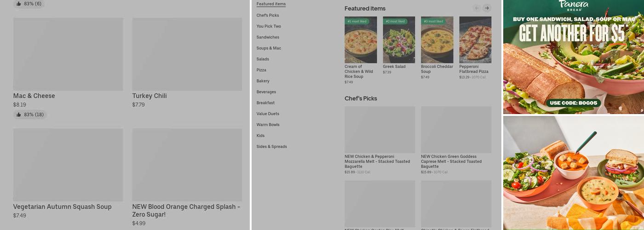Open the Value Duets category
Screen dimensions: 644x230
(x=268, y=114)
